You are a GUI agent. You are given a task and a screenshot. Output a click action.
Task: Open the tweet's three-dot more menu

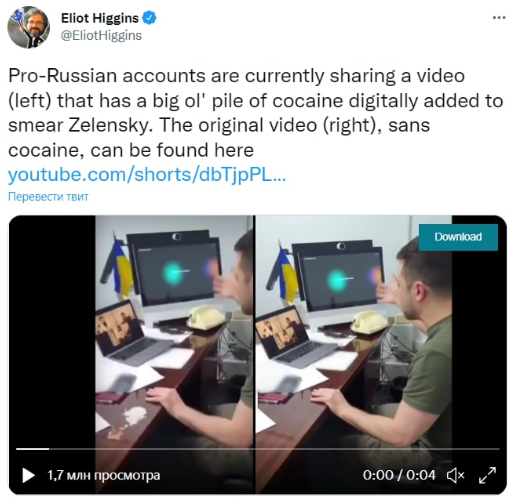coord(499,18)
